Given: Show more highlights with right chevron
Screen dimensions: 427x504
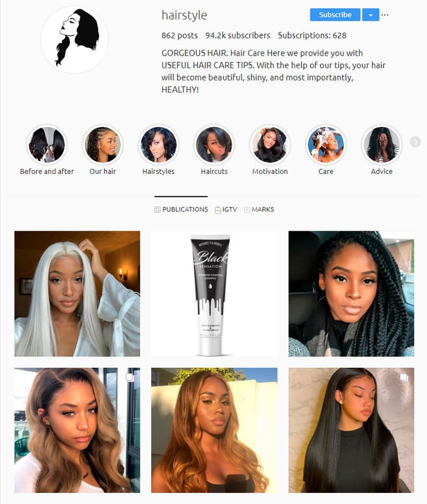Looking at the screenshot, I should click(415, 142).
